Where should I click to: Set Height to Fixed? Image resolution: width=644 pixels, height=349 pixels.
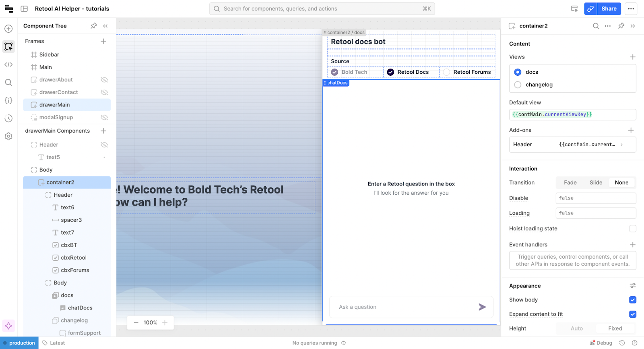[615, 328]
